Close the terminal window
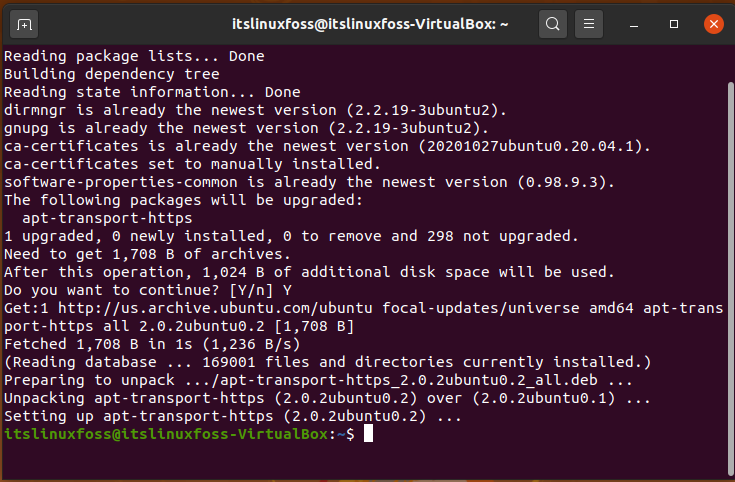The height and width of the screenshot is (482, 735). (713, 24)
